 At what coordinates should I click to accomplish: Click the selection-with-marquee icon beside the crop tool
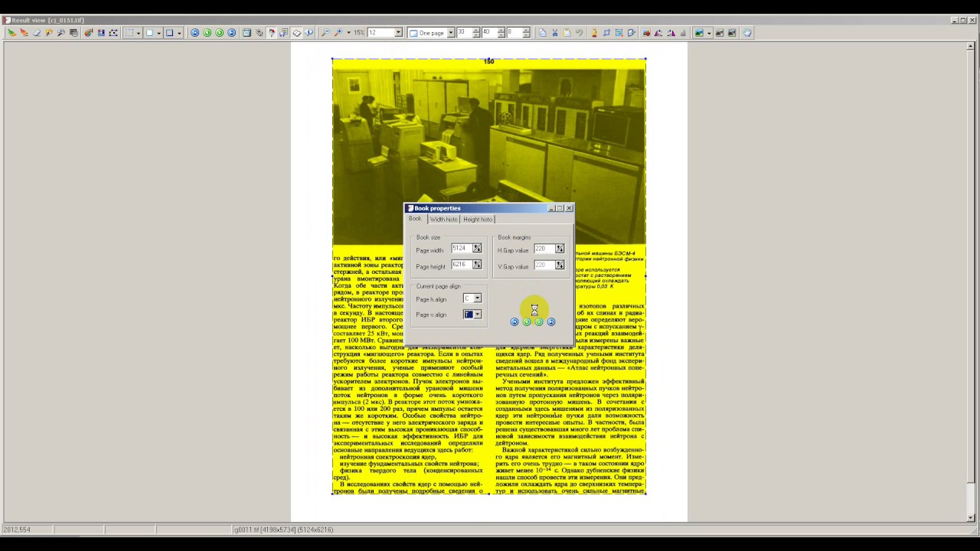point(619,33)
